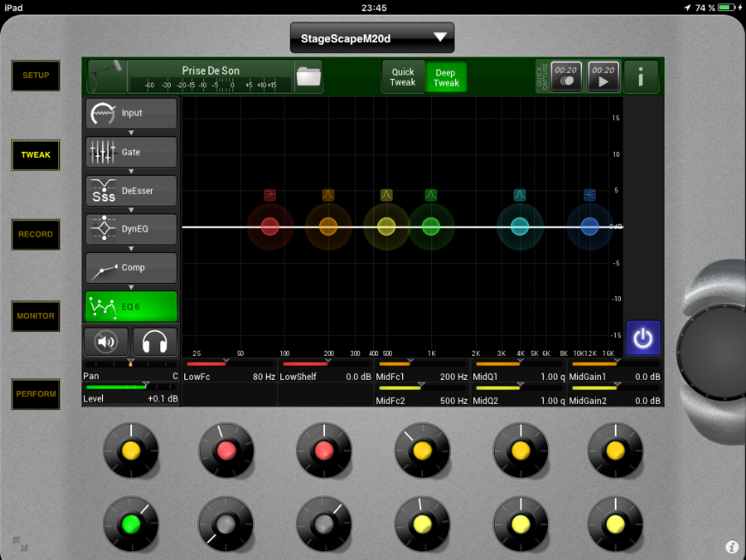Click the speaker mute icon
Viewport: 746px width, 560px height.
coord(106,341)
